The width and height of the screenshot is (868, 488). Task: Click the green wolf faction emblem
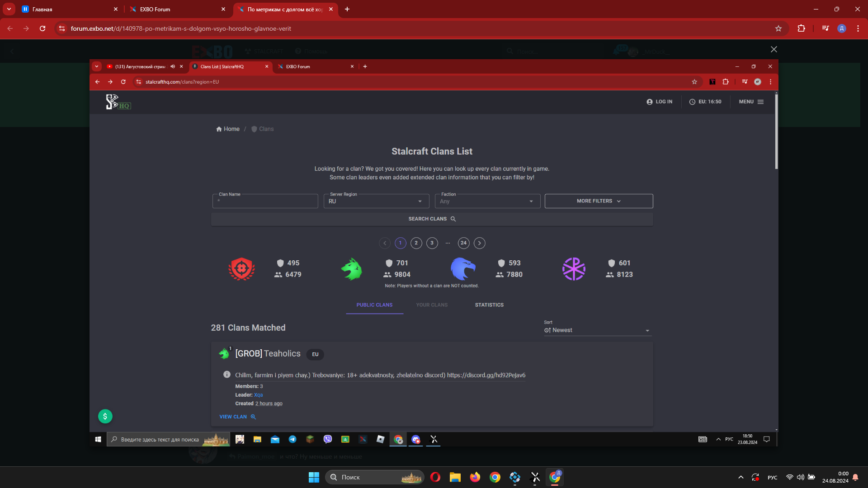click(x=352, y=269)
